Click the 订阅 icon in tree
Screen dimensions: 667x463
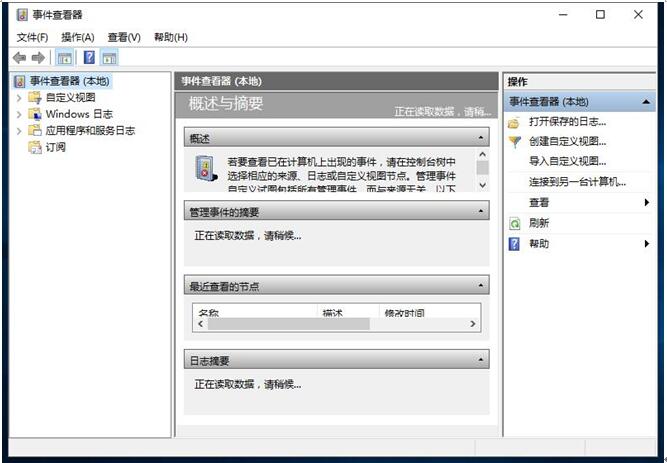(x=35, y=147)
